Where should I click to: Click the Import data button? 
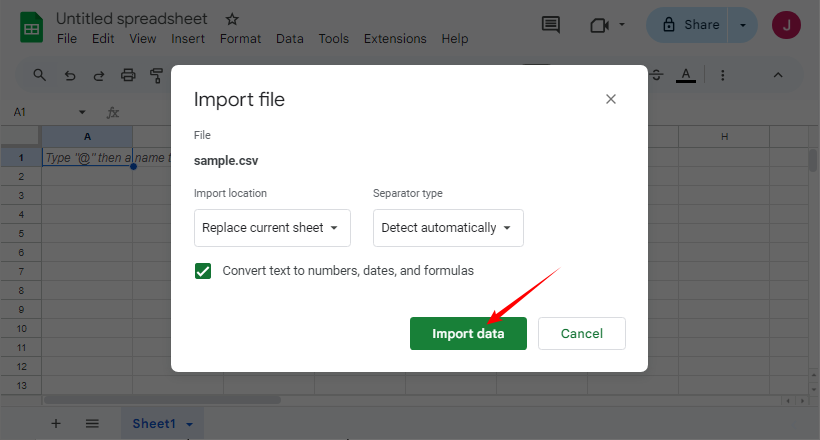pos(468,333)
